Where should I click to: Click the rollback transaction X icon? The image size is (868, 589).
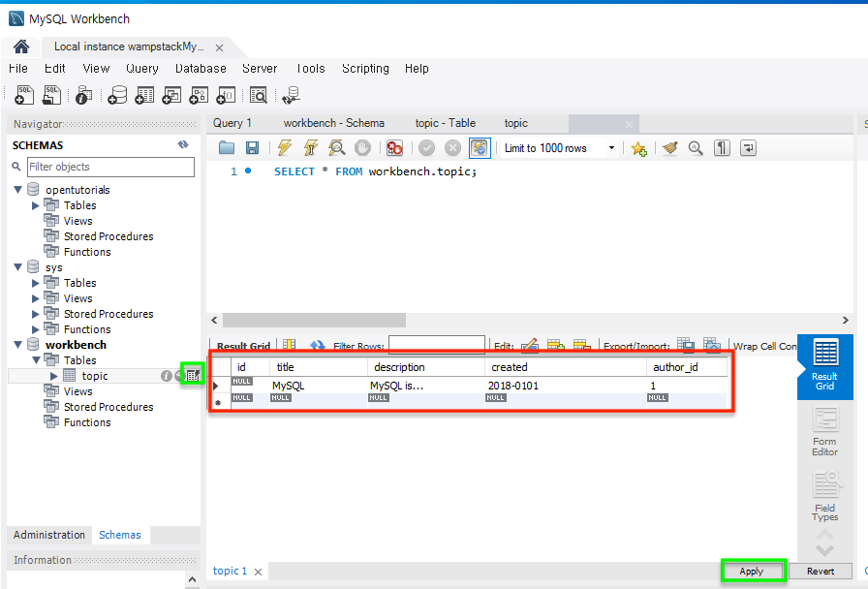tap(452, 148)
